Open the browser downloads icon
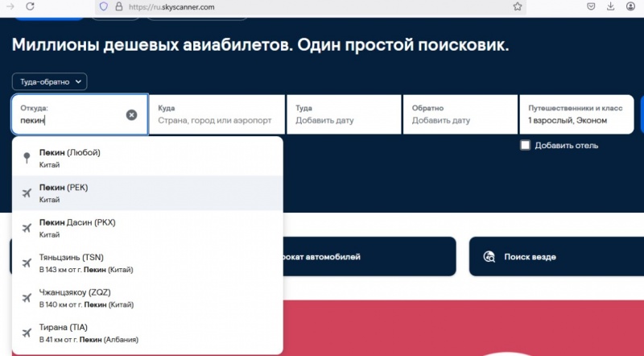 click(611, 6)
